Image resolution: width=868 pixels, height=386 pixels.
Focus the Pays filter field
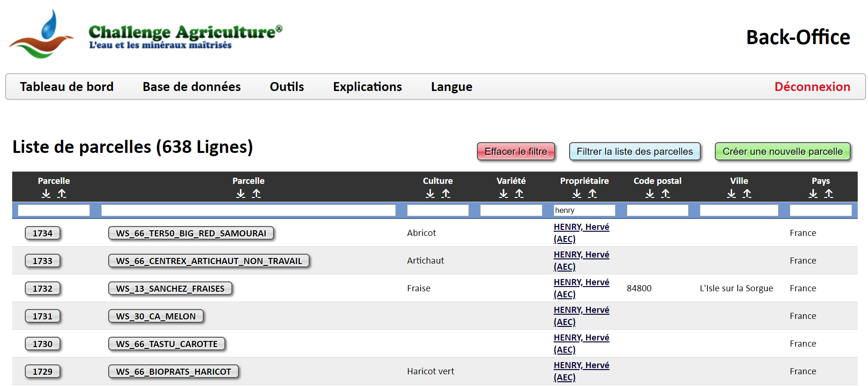(x=821, y=210)
